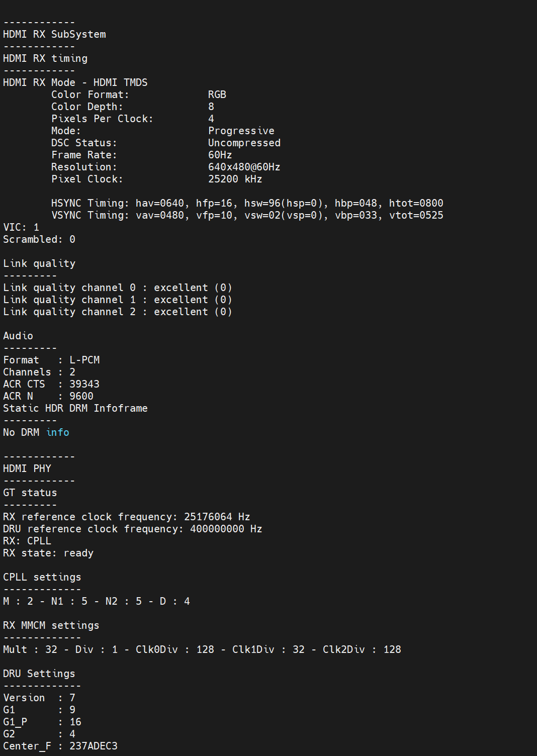Click the "HDMI RX timing" line
537x756 pixels.
(45, 58)
